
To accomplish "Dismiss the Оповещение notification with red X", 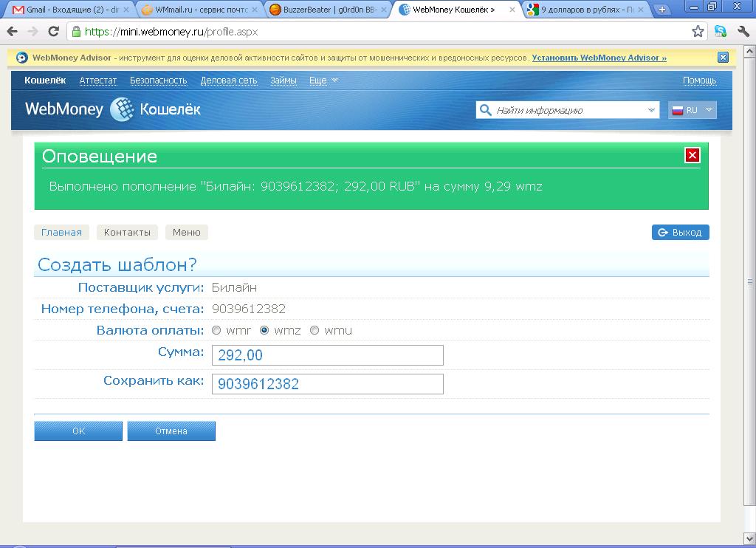I will point(693,155).
